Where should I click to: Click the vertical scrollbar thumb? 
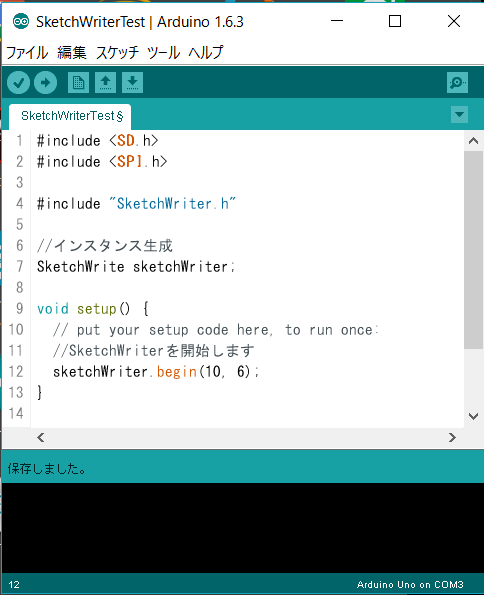click(x=473, y=250)
